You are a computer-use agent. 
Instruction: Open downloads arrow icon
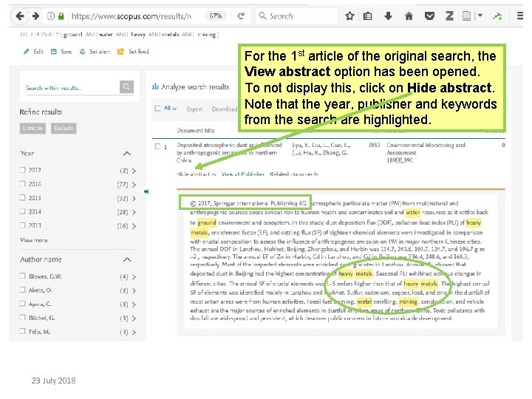tap(388, 16)
